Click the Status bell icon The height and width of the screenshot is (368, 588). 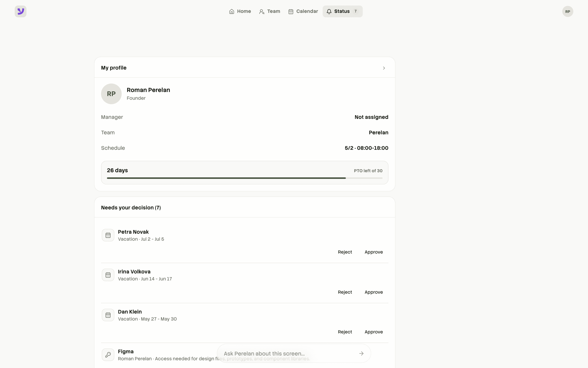(x=329, y=11)
